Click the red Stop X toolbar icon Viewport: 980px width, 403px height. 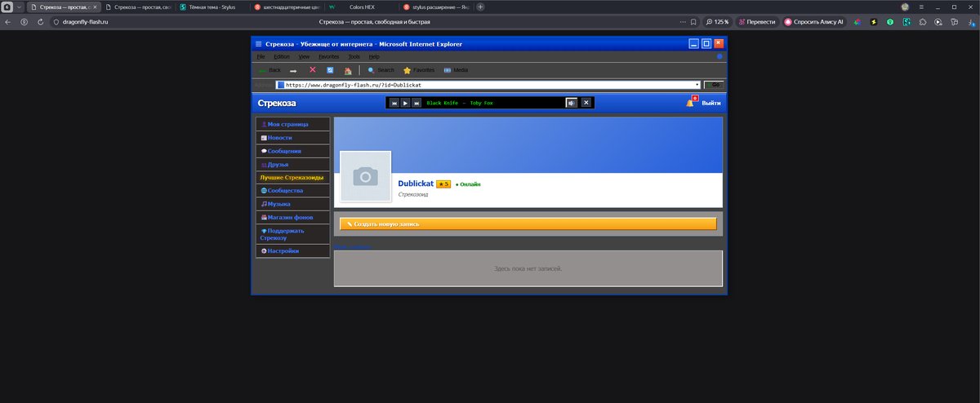[x=312, y=70]
